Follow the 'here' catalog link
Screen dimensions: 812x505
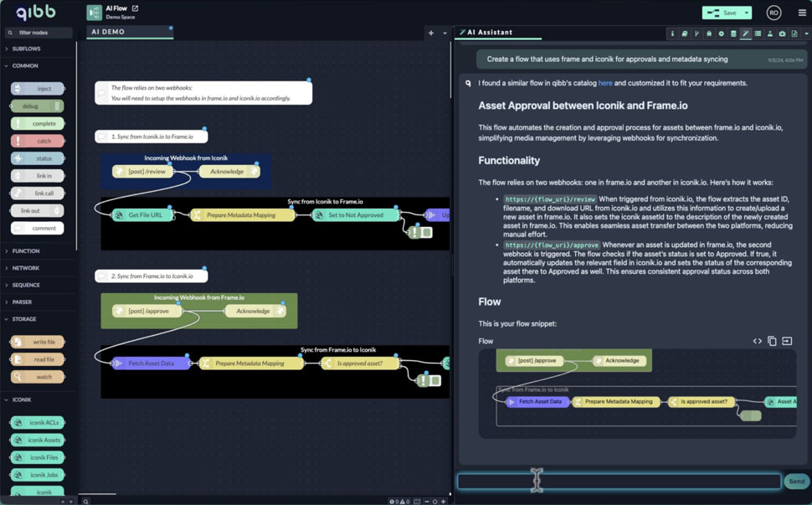point(604,83)
